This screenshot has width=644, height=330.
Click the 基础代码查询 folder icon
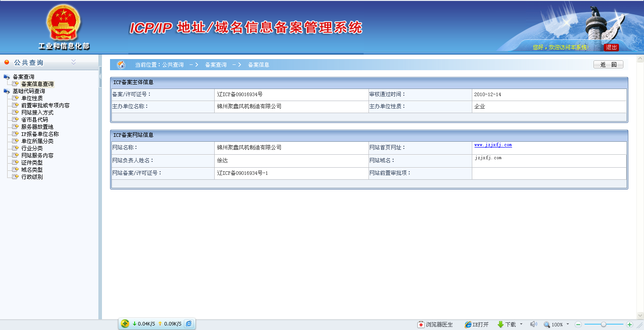(x=7, y=91)
